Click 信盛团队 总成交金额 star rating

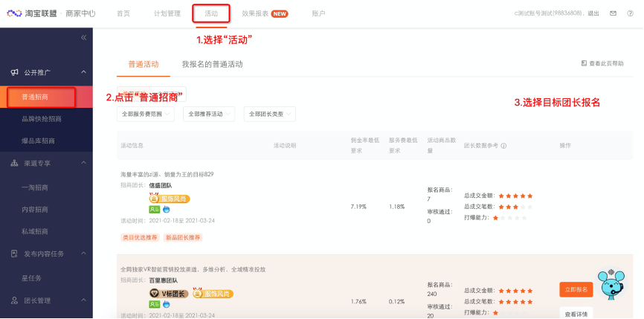515,196
